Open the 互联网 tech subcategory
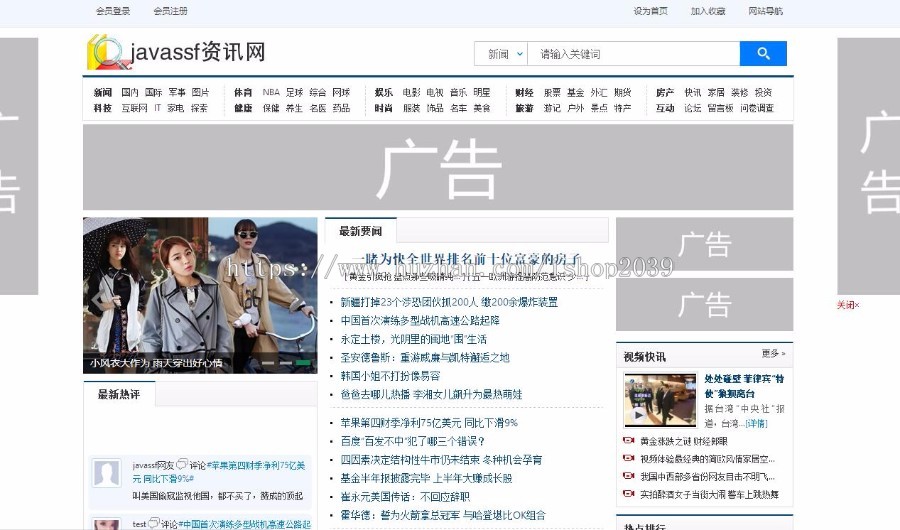 134,108
